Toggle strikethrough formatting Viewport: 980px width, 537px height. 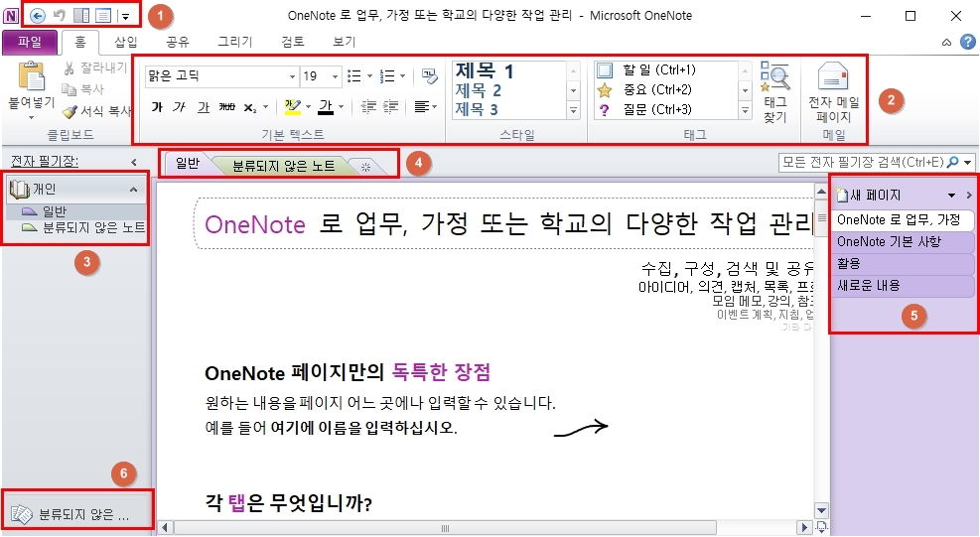point(226,107)
